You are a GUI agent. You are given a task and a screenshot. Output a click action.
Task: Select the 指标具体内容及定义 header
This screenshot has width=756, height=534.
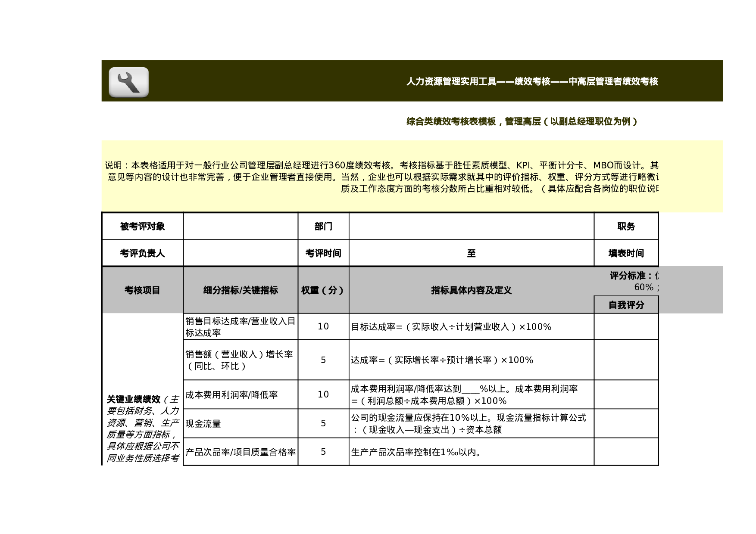click(472, 290)
